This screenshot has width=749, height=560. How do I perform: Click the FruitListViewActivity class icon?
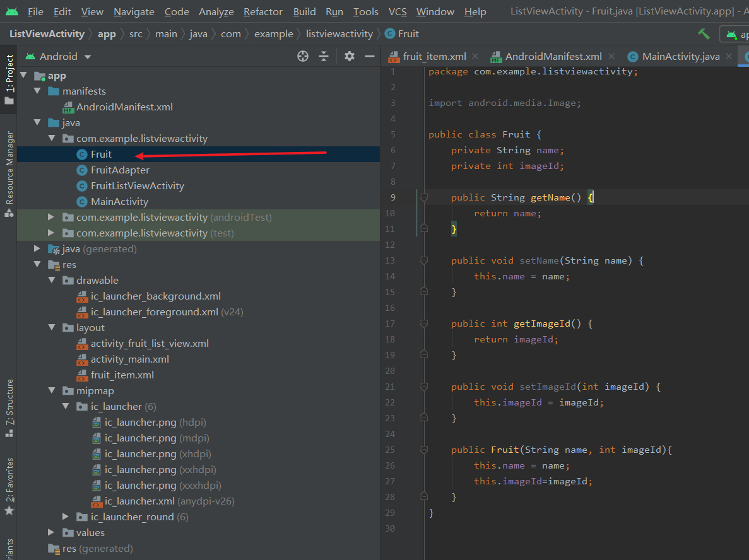click(82, 185)
